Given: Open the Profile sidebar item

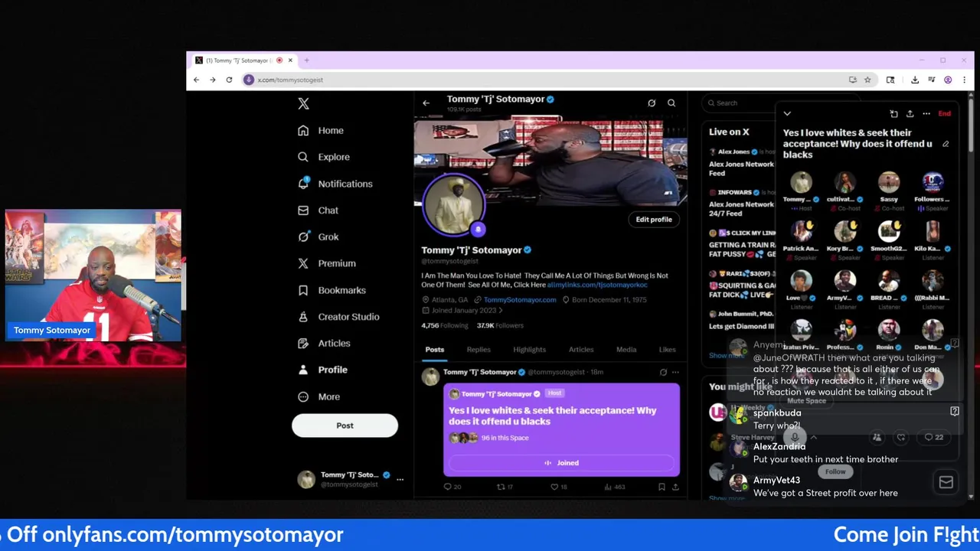Looking at the screenshot, I should point(322,370).
